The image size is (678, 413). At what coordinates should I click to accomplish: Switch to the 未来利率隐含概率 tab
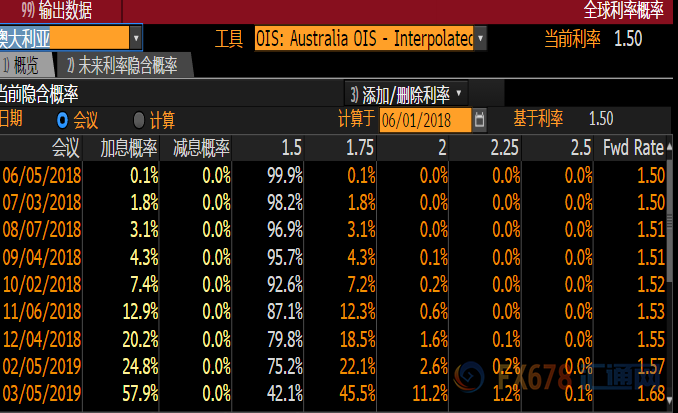[120, 66]
